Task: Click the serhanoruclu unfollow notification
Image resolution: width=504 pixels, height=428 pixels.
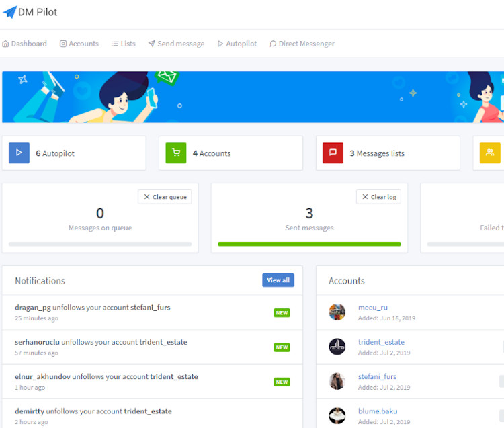Action: click(x=153, y=347)
